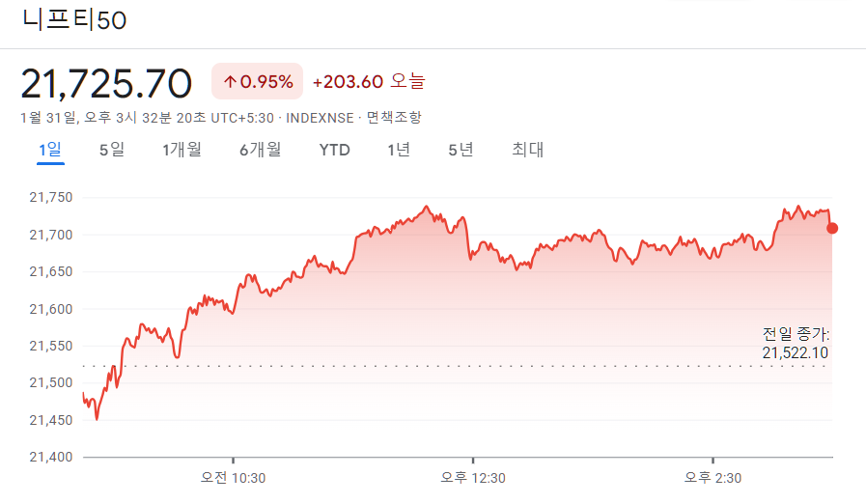
Task: Open the 면책조항 disclaimer link
Action: 394,117
